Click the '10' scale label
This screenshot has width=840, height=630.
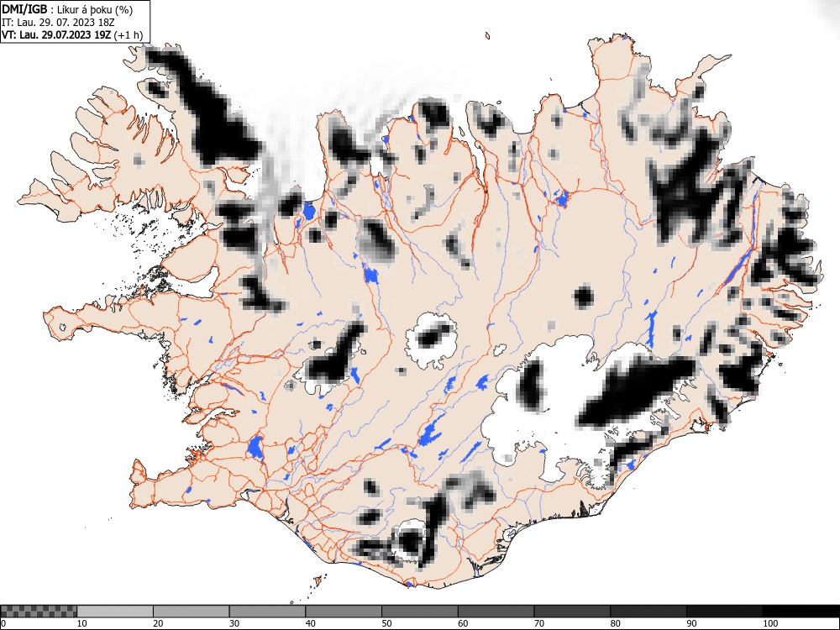(82, 623)
